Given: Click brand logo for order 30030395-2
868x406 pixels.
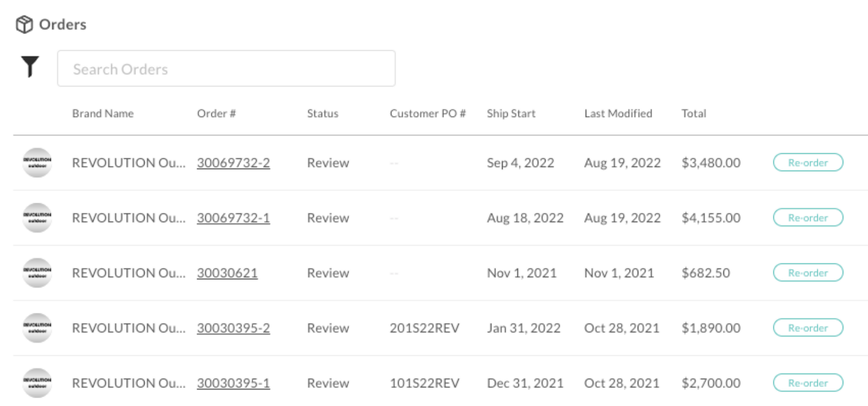Looking at the screenshot, I should [x=37, y=328].
